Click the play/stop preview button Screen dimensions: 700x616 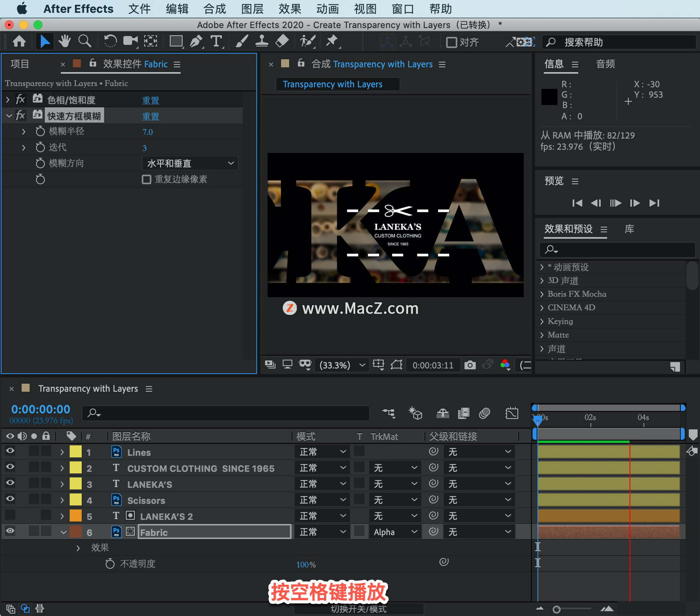point(616,203)
